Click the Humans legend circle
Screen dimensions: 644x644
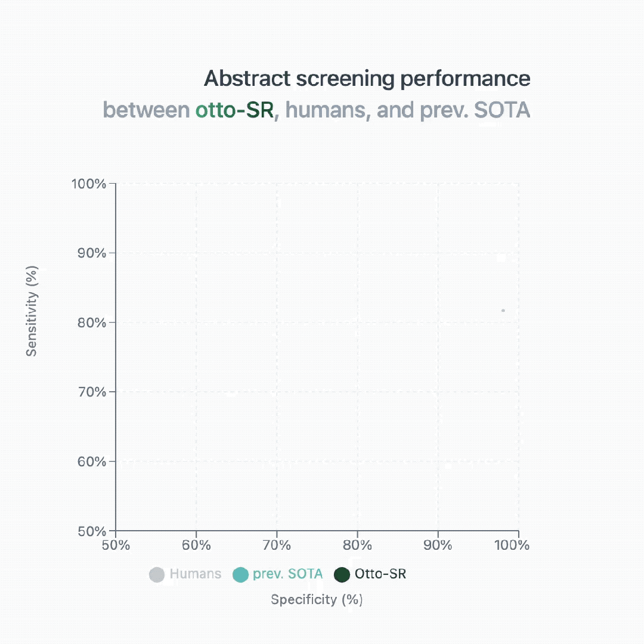156,575
